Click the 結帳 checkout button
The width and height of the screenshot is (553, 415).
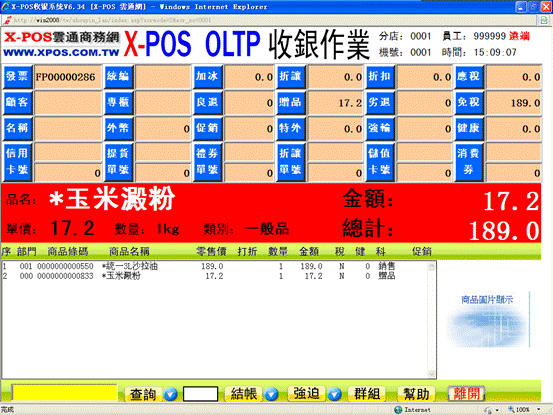244,394
